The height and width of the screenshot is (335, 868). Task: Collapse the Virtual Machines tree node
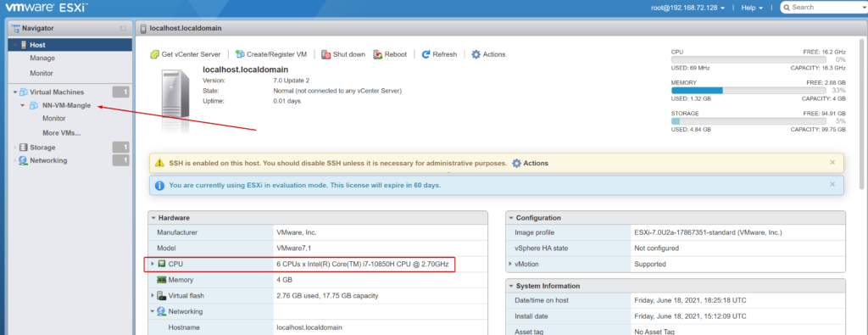[x=15, y=92]
